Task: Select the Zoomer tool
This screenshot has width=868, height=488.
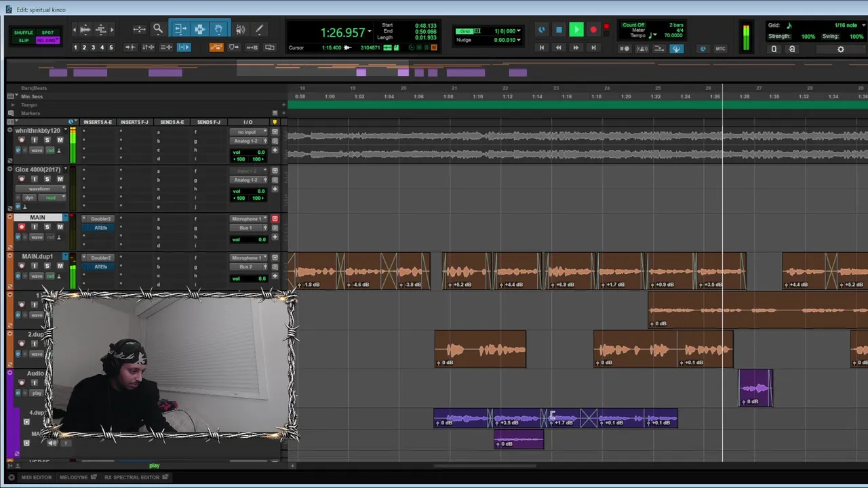Action: coord(158,29)
